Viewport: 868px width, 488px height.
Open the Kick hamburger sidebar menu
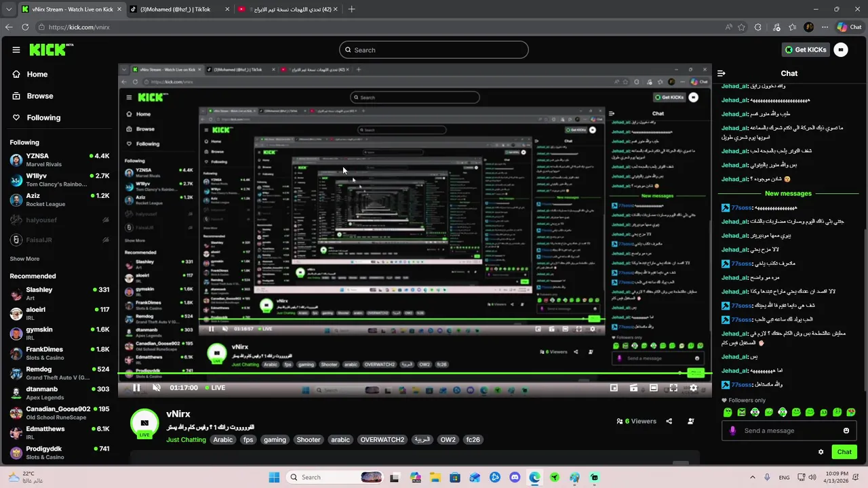point(16,49)
